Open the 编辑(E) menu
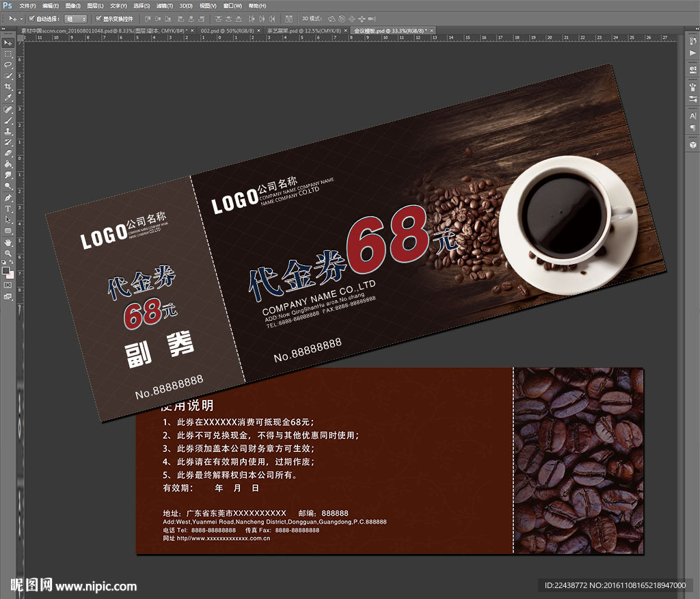700x599 pixels. [x=51, y=5]
